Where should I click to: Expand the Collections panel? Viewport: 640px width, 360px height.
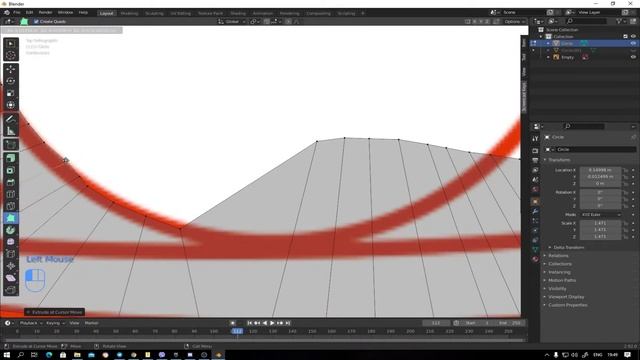[x=560, y=264]
